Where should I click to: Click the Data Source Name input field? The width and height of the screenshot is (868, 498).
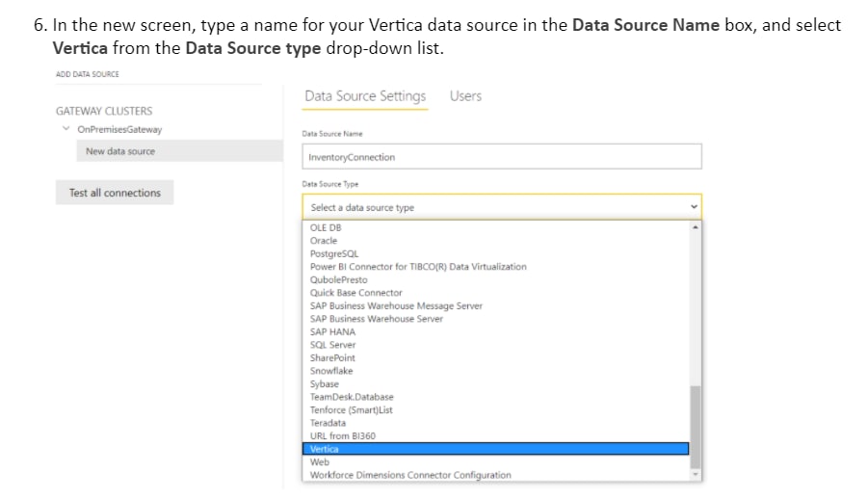point(502,157)
